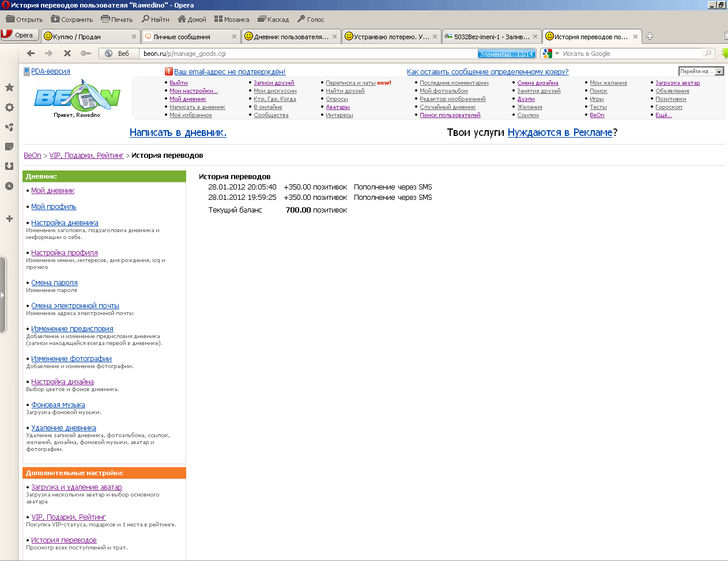The image size is (728, 561).
Task: Expand the Google search engine dropdown
Action: coord(557,54)
